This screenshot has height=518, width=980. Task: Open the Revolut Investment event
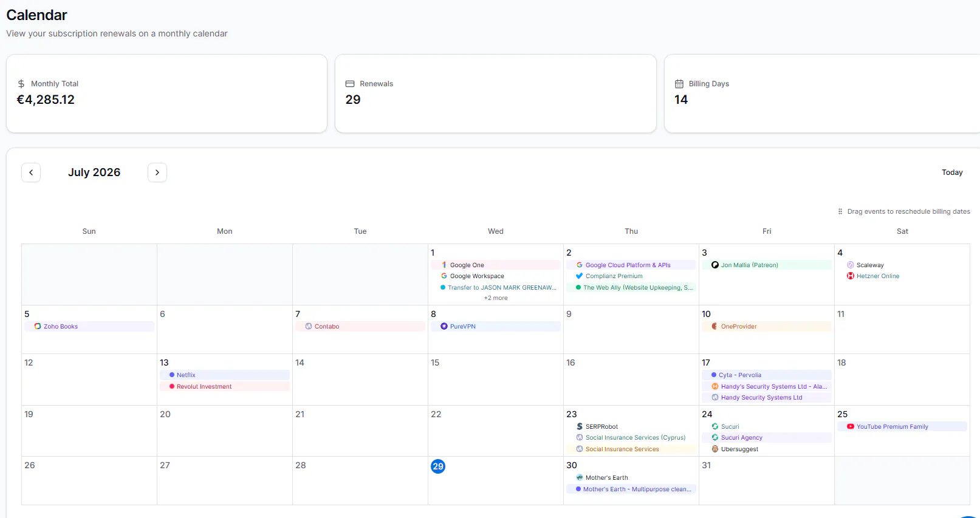pyautogui.click(x=225, y=386)
